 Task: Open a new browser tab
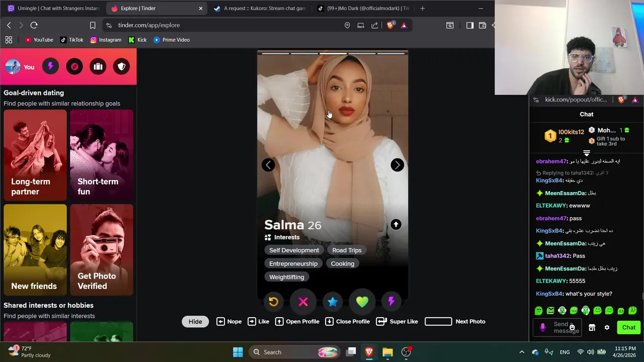(x=423, y=8)
